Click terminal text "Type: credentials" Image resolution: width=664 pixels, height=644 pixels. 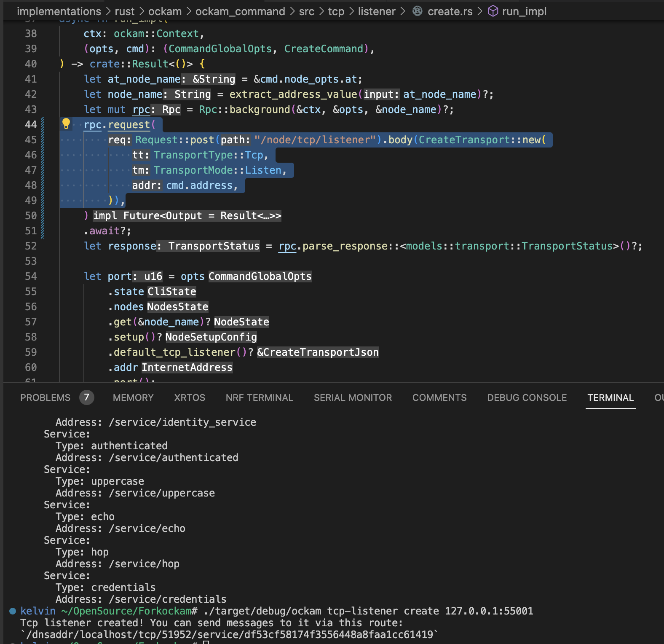(x=106, y=587)
